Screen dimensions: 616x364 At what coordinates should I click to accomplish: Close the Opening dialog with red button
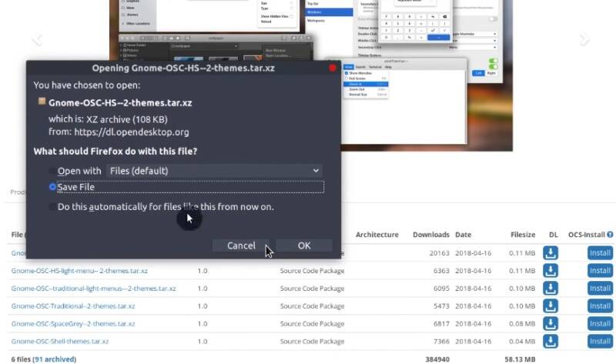pos(333,68)
